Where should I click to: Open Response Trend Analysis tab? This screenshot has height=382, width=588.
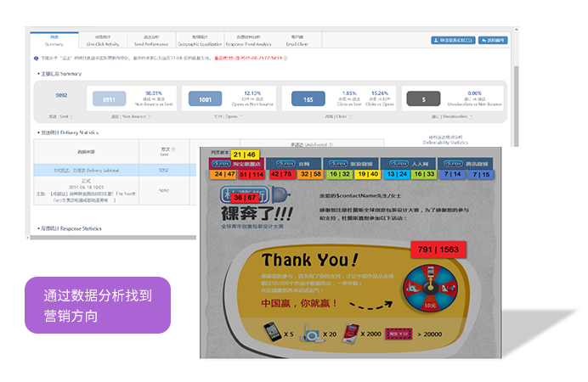249,40
